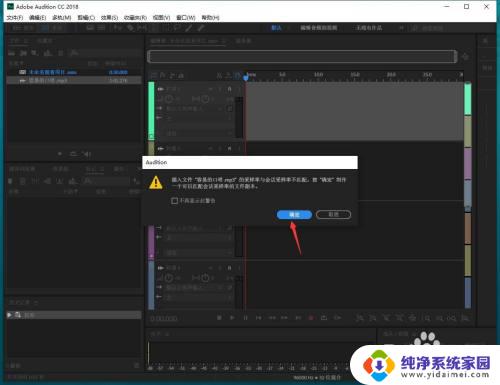Screen dimensions: 500x385
Task: Toggle the Files panel loop playback button
Action: [73, 154]
